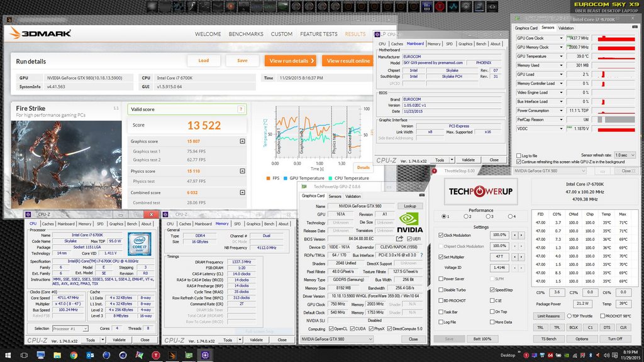Open FEATURE TESTS tab in 3DMark
Screen dimensions: 644x362
point(319,34)
